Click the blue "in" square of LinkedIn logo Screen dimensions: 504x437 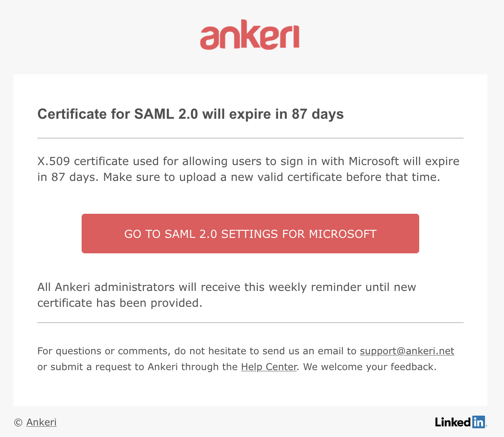click(479, 422)
